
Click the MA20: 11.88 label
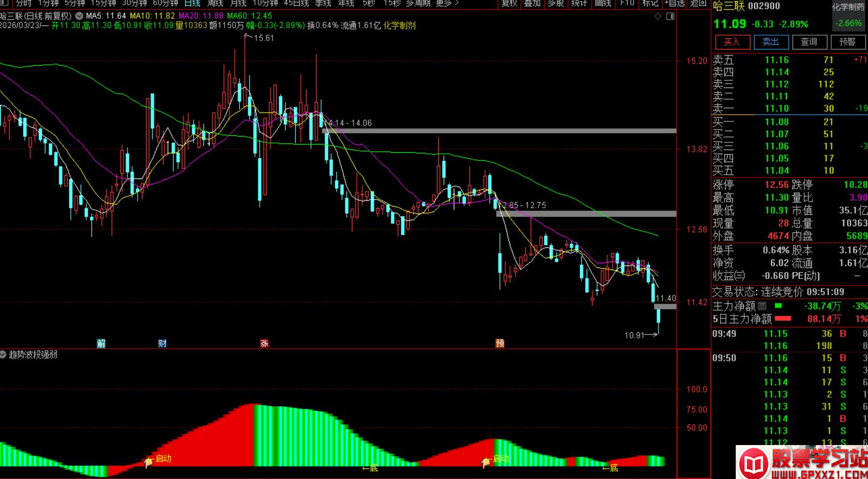tap(201, 16)
